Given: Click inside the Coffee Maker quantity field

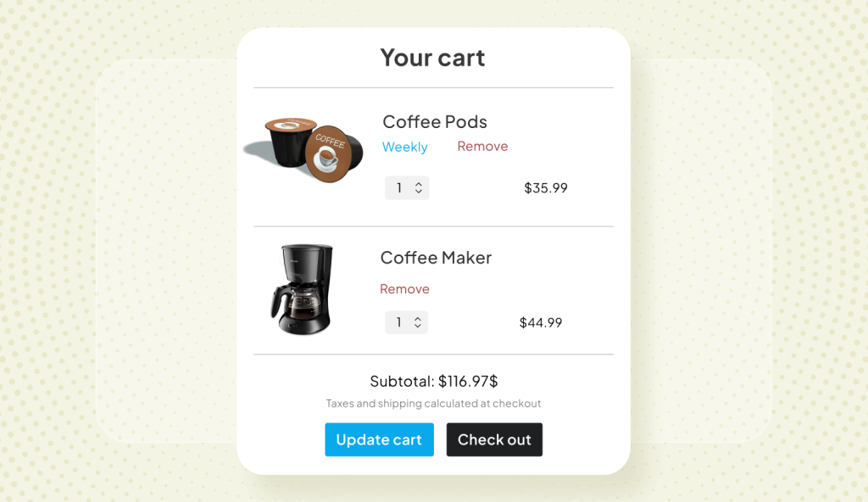Looking at the screenshot, I should [x=400, y=322].
